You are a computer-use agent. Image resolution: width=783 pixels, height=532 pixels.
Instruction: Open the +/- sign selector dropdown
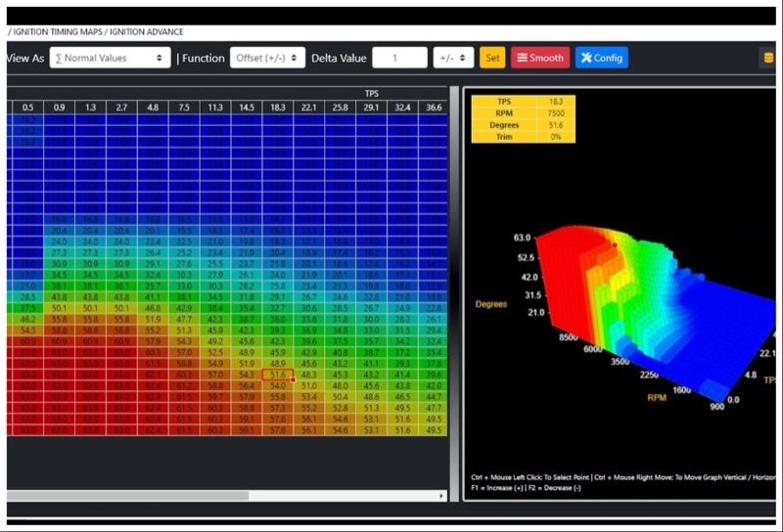click(x=453, y=58)
